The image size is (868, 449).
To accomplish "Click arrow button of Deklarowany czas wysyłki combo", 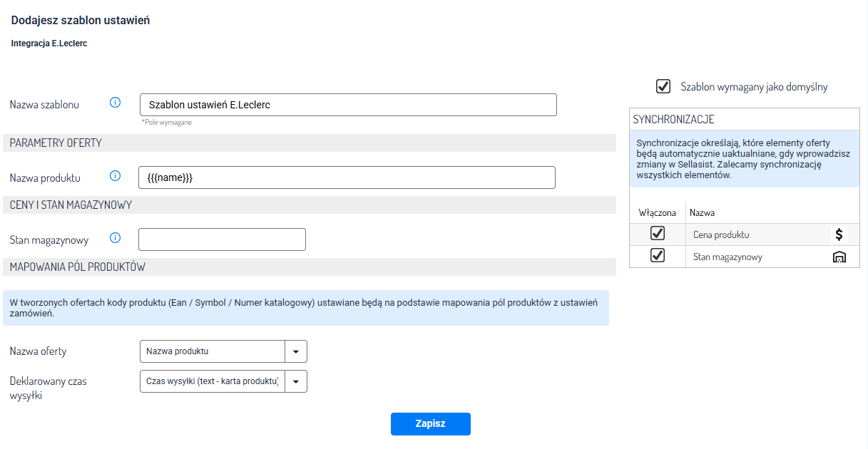I will click(296, 381).
